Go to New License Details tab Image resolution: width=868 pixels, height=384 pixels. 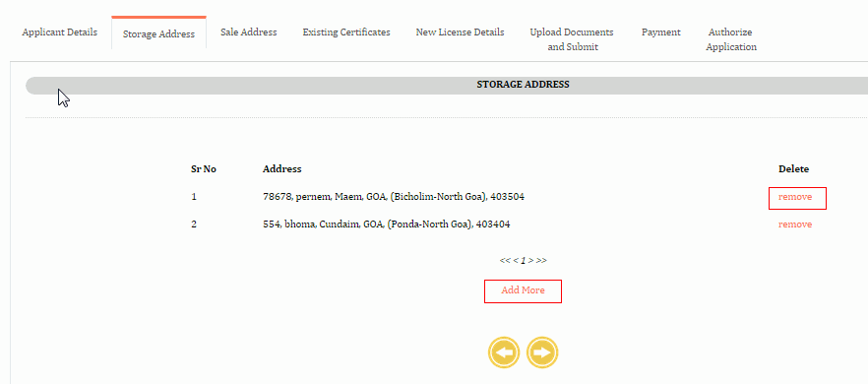pyautogui.click(x=460, y=32)
